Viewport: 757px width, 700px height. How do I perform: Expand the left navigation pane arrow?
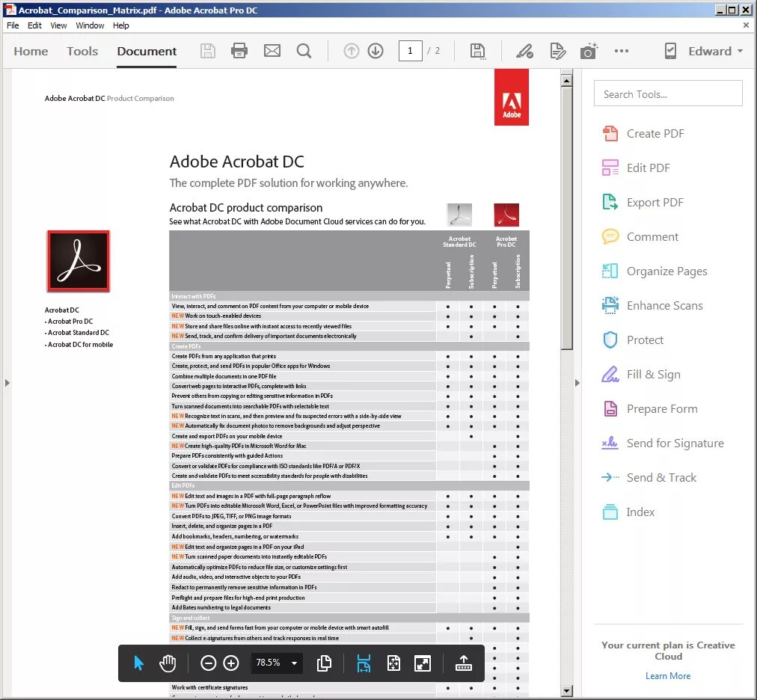[7, 383]
